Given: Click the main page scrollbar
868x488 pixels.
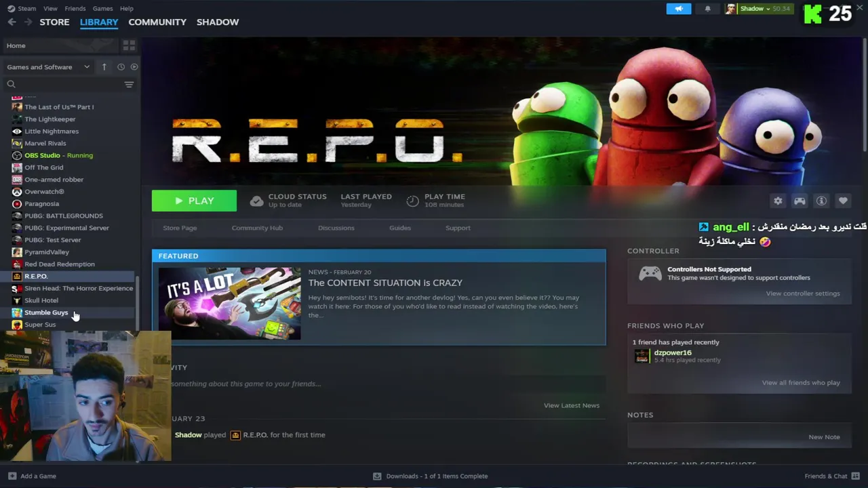Looking at the screenshot, I should [x=865, y=95].
